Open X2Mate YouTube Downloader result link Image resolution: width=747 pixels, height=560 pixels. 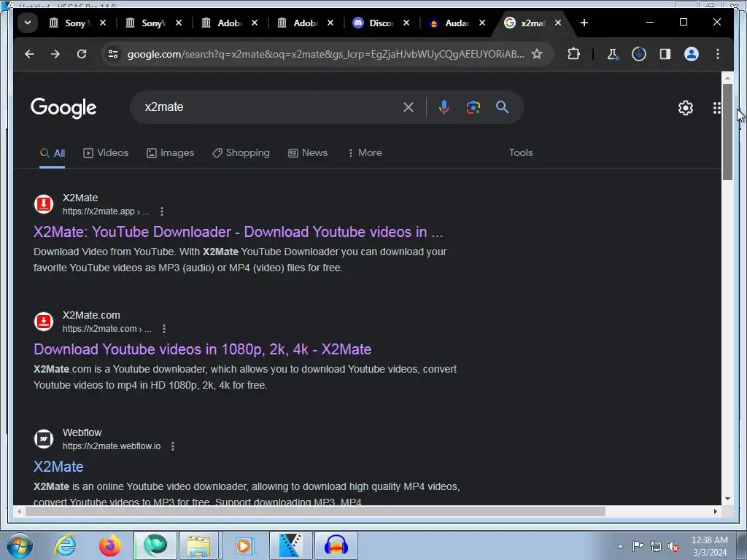coord(239,232)
